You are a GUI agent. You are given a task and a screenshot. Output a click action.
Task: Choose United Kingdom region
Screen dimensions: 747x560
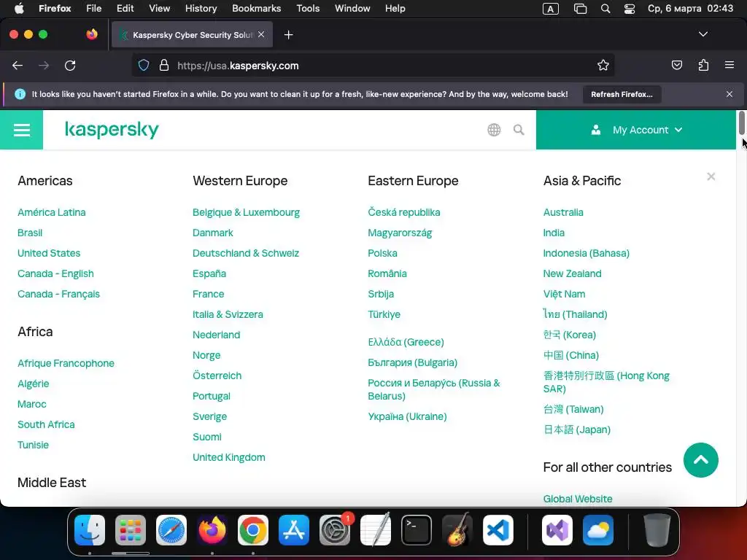[x=229, y=458]
